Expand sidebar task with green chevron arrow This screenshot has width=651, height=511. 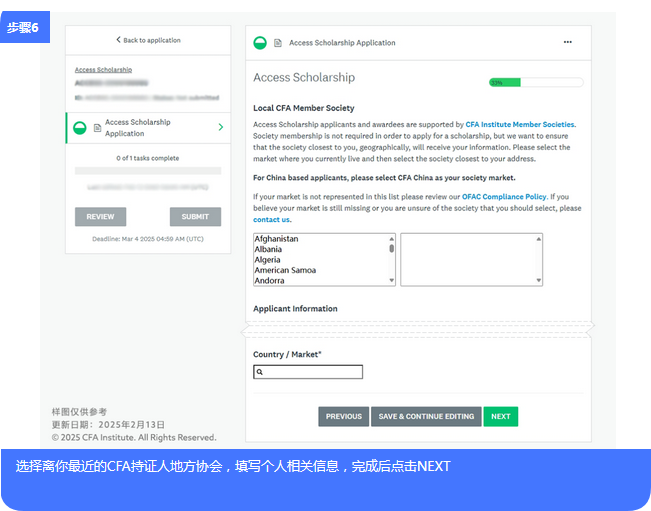[x=221, y=127]
